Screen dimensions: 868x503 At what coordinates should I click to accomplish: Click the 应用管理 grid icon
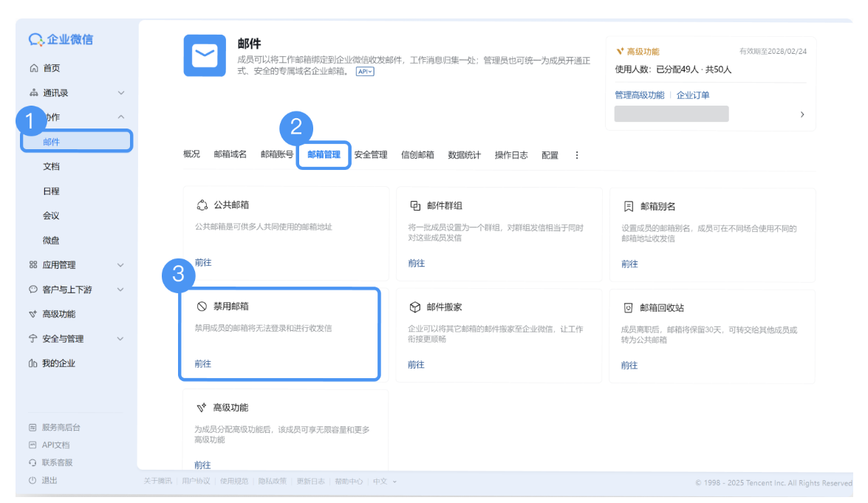(33, 264)
